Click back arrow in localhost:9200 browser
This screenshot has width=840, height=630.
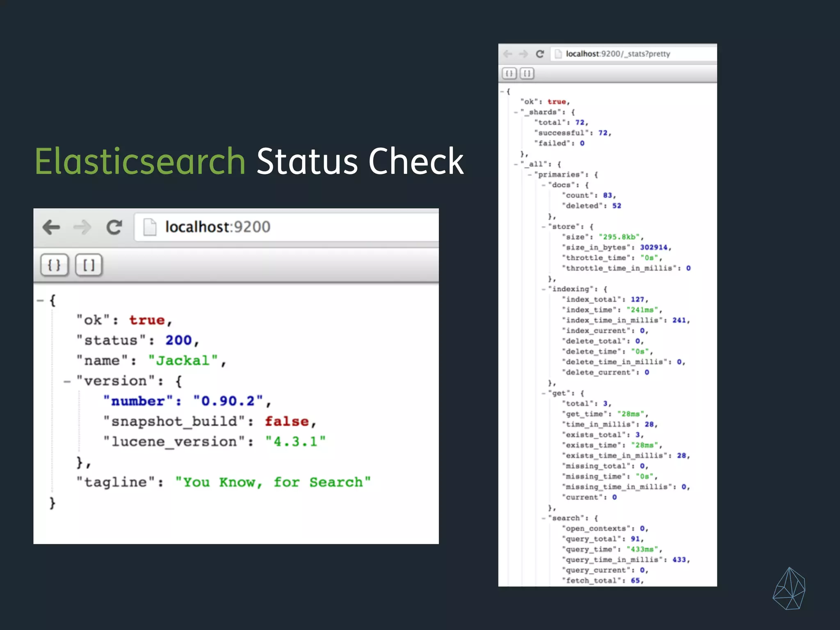click(51, 227)
